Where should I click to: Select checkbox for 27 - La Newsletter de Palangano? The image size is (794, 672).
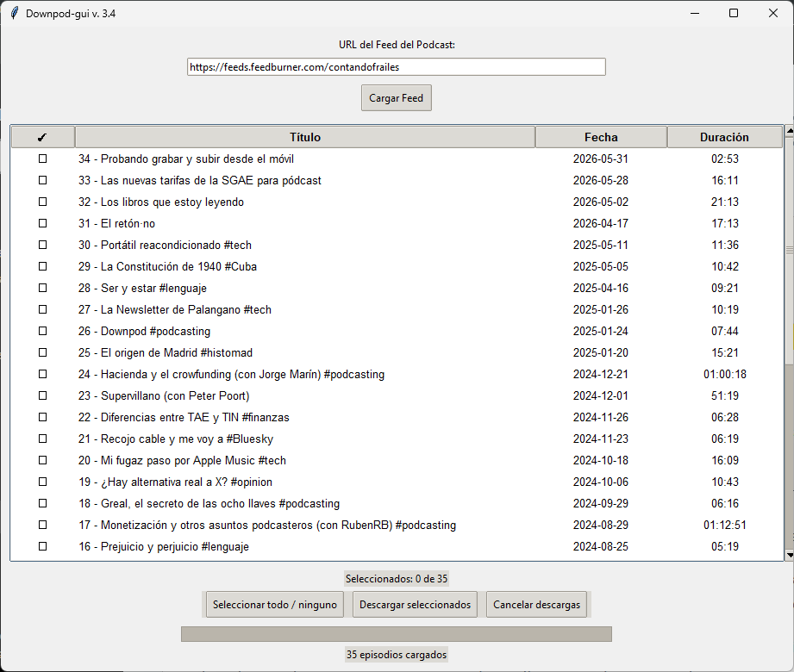[x=42, y=309]
